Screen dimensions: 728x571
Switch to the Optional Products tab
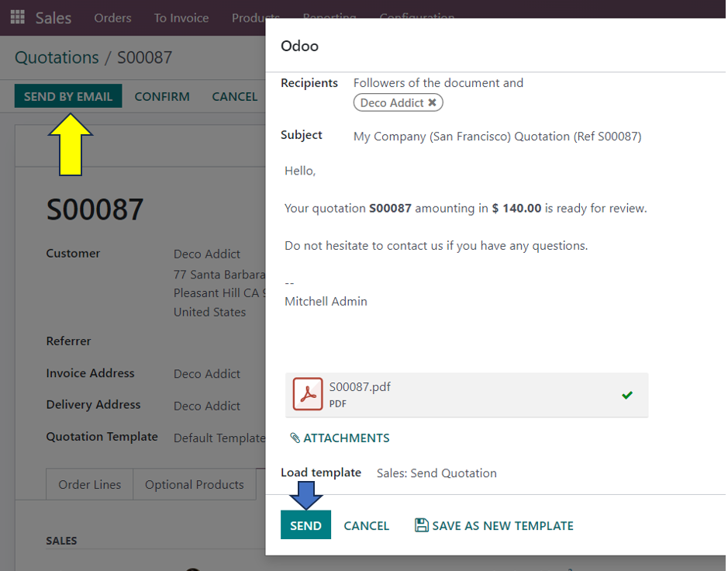(194, 484)
